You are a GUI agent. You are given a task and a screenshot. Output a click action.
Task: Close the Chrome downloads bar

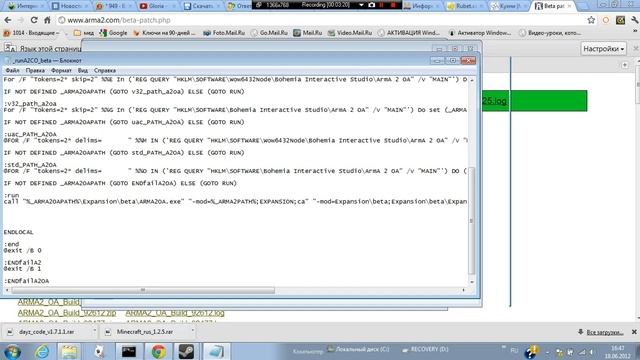pyautogui.click(x=634, y=332)
